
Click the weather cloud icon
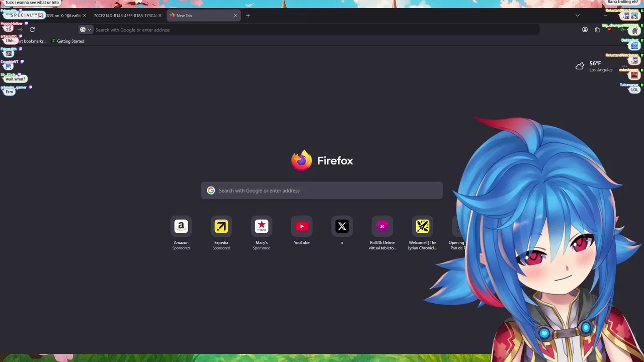coord(580,66)
